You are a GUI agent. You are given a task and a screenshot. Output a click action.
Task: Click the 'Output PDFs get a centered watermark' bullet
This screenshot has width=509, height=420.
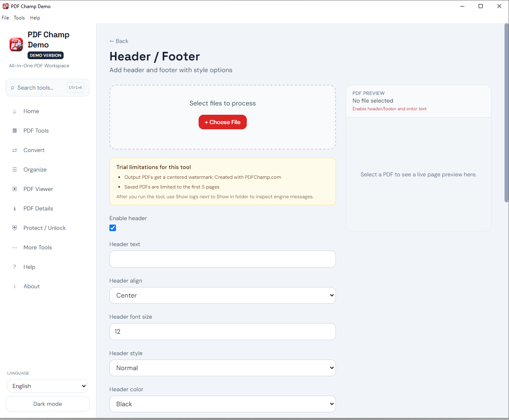point(203,177)
